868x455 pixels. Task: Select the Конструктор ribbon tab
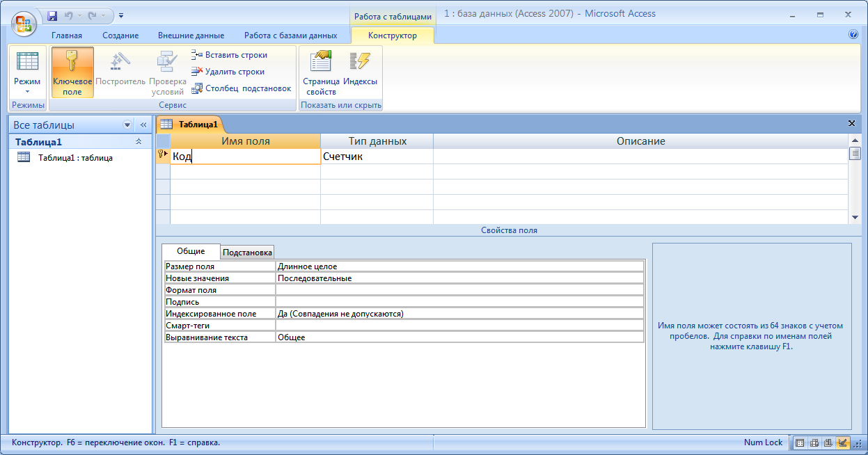coord(393,35)
